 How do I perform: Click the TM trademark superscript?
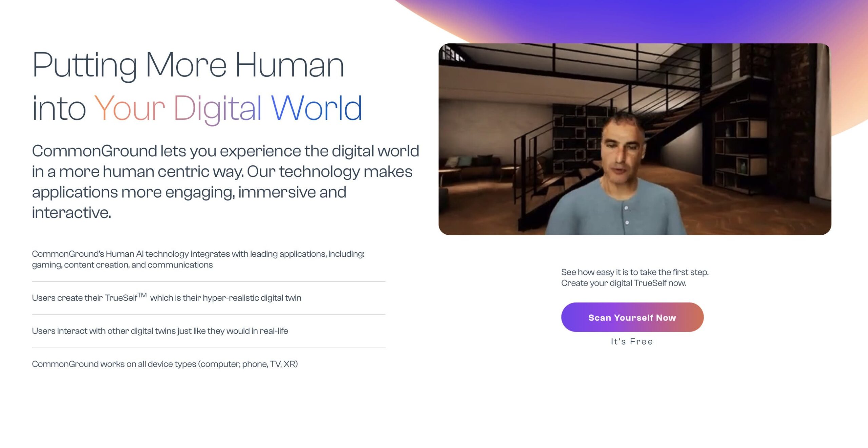(x=142, y=295)
